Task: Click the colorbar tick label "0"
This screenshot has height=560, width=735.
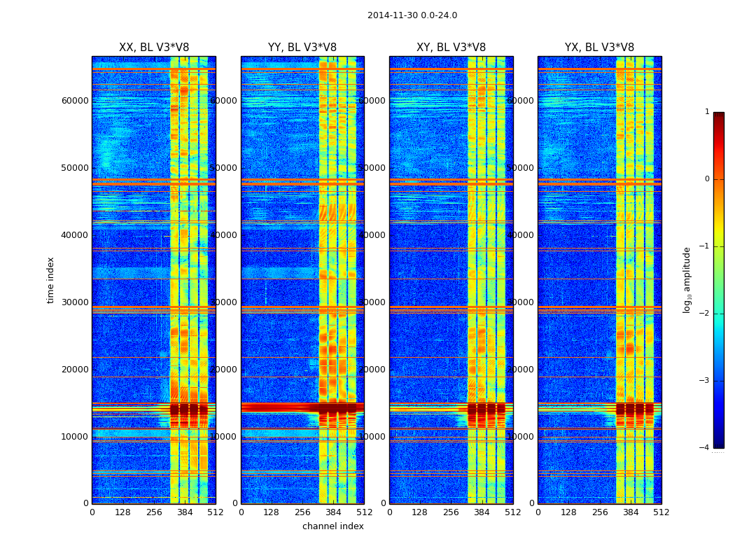Action: click(x=706, y=179)
